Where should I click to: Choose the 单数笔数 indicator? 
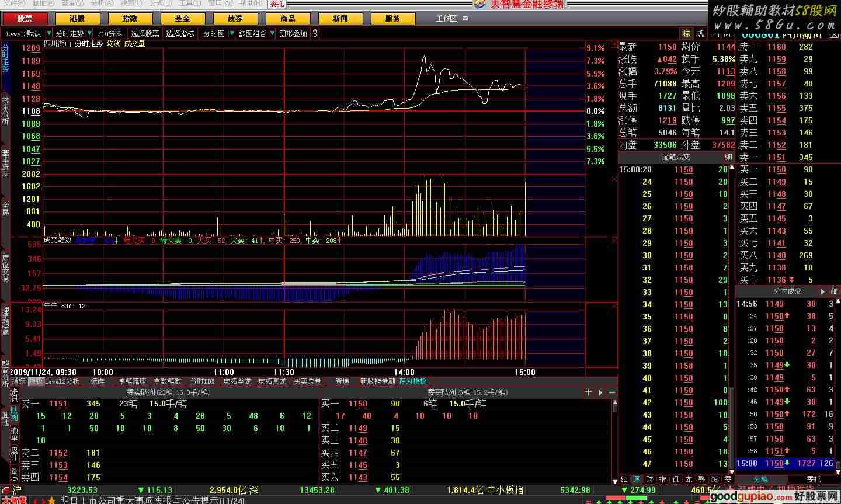tap(167, 381)
